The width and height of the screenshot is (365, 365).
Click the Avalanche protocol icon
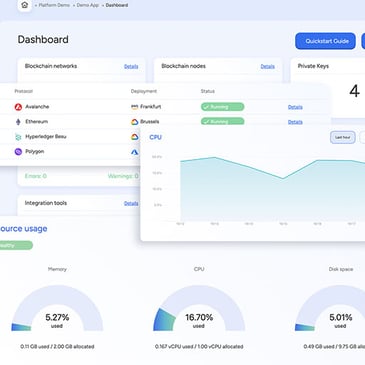[18, 107]
